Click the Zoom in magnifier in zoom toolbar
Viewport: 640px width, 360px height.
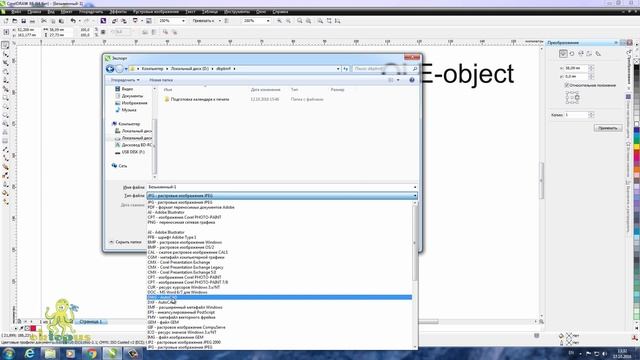[279, 21]
